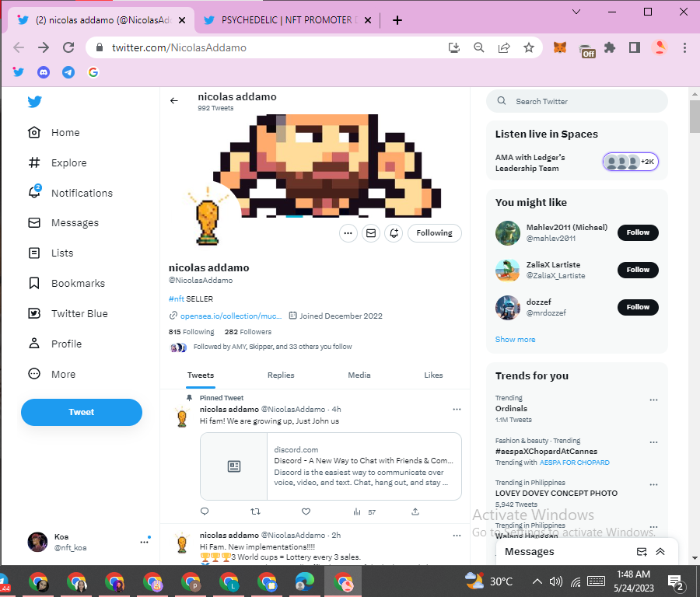The width and height of the screenshot is (700, 597).
Task: Switch to the Replies tab
Action: [x=281, y=375]
